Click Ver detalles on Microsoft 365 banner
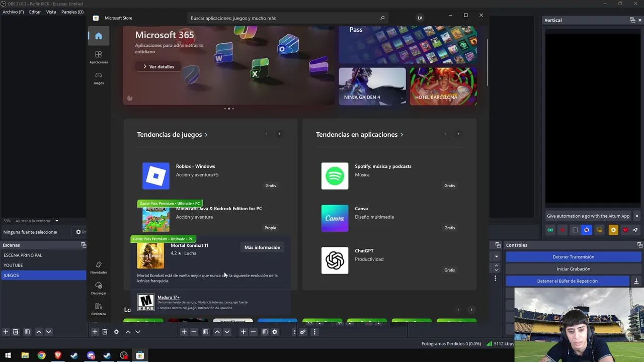 click(158, 66)
